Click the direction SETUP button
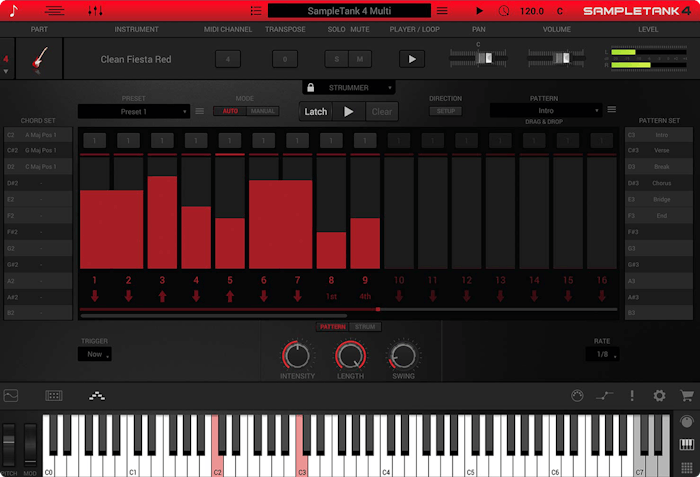This screenshot has height=477, width=700. click(x=446, y=111)
